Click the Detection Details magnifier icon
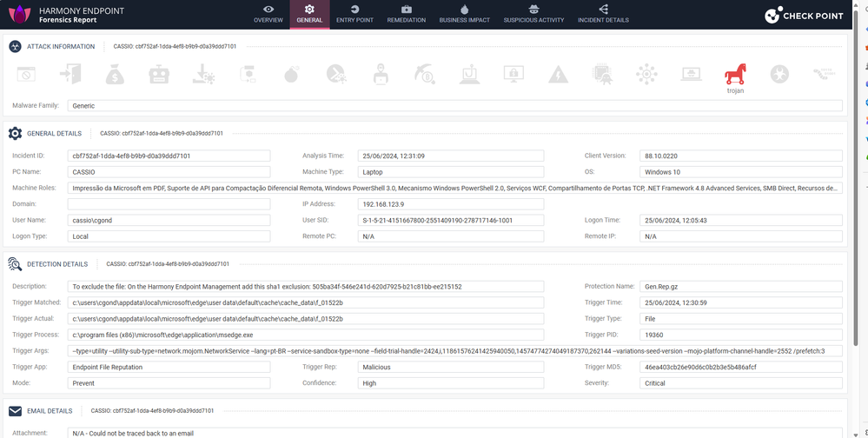This screenshot has height=438, width=868. tap(15, 264)
